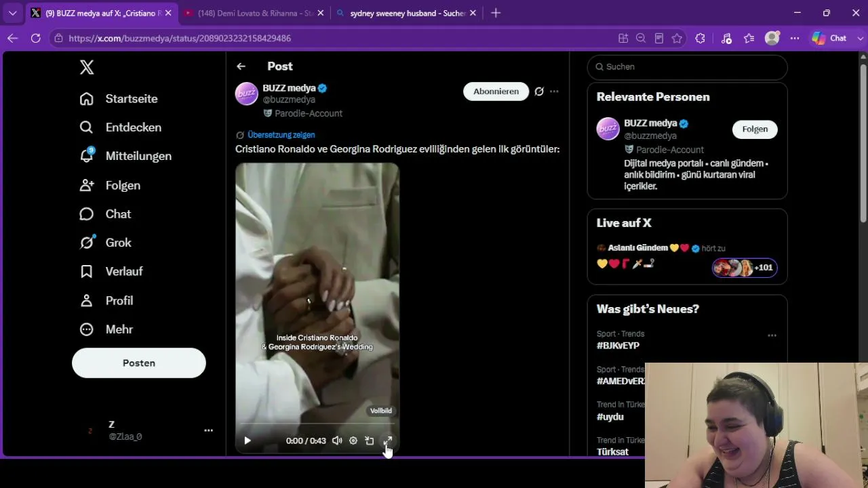The height and width of the screenshot is (488, 868).
Task: Open trend #uydu
Action: click(610, 417)
